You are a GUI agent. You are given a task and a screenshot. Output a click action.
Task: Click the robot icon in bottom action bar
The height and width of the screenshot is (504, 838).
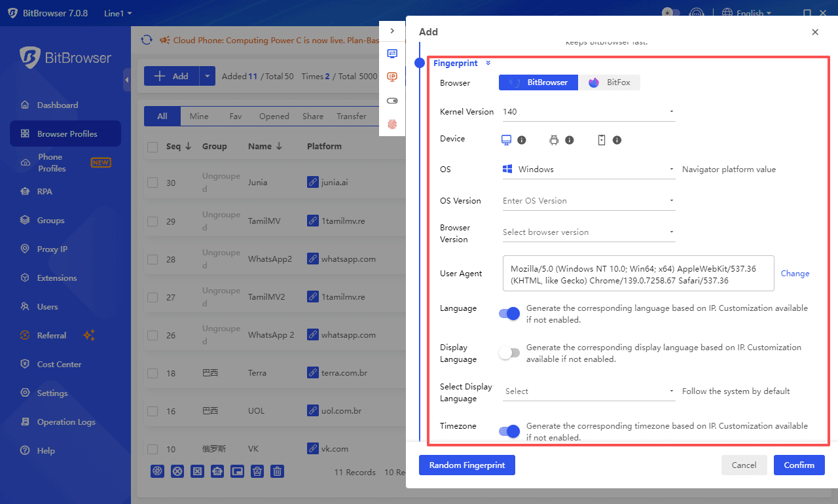[217, 471]
